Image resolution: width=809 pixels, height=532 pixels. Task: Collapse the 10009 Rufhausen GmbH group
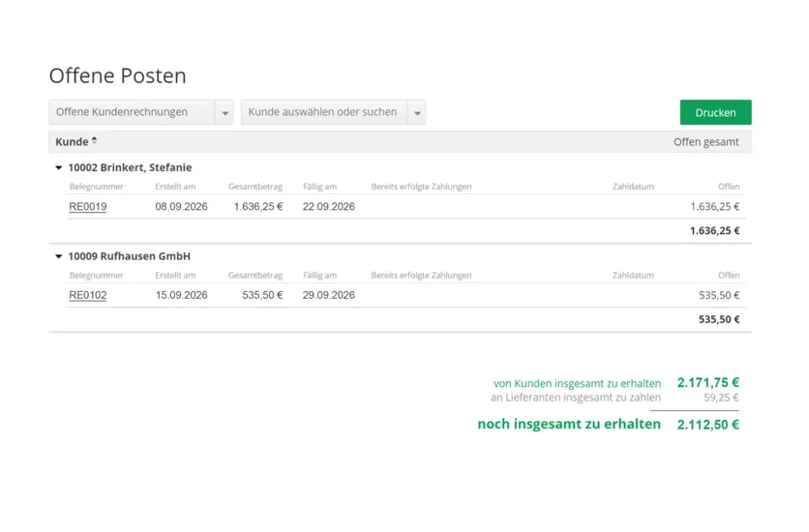(x=58, y=257)
